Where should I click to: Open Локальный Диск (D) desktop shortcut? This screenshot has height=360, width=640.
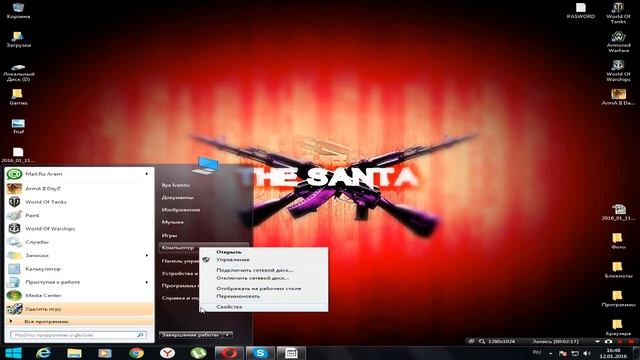[x=18, y=72]
